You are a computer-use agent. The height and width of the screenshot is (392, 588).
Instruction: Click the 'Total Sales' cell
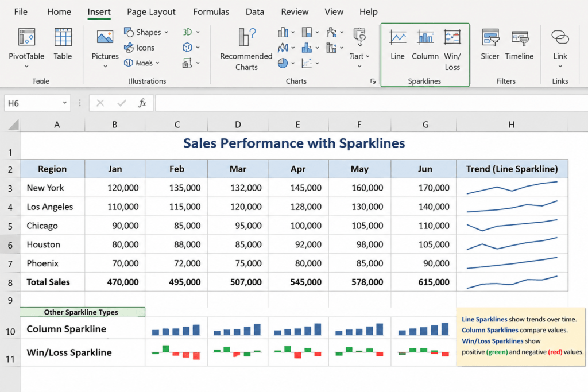point(52,282)
